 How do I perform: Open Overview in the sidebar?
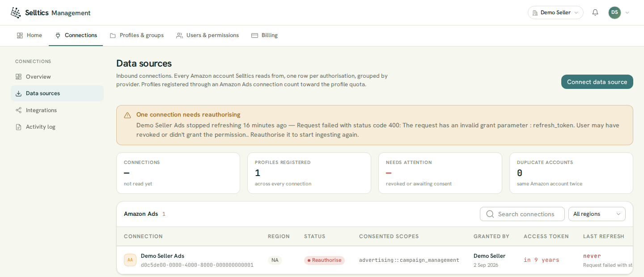[x=57, y=77]
